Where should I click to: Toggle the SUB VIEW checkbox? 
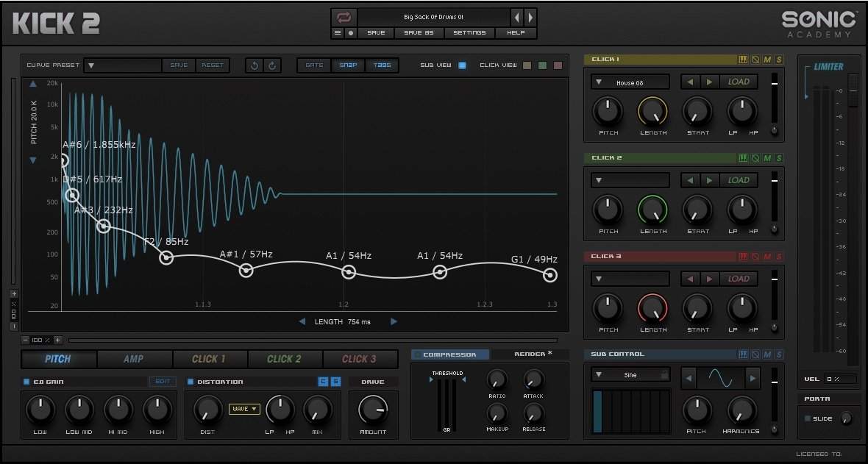click(x=462, y=65)
